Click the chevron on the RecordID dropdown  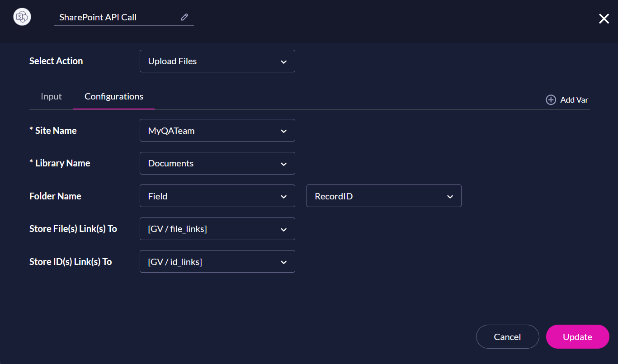[x=450, y=196]
